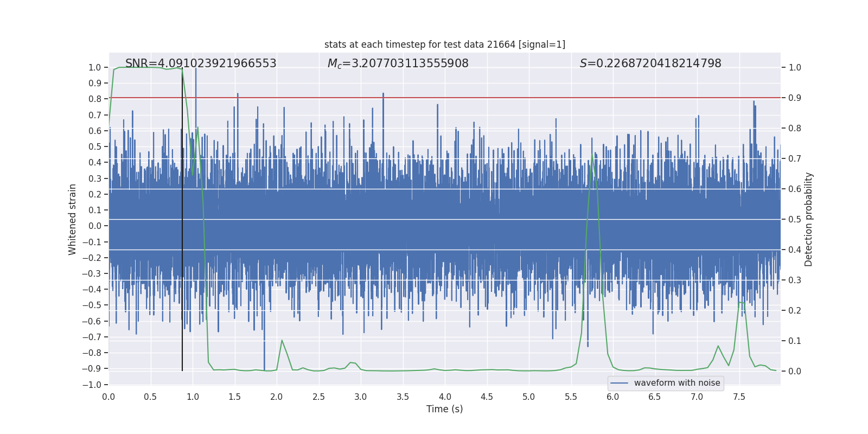The width and height of the screenshot is (868, 434).
Task: Click the 0.5 tick on Detection probability axis
Action: [795, 220]
